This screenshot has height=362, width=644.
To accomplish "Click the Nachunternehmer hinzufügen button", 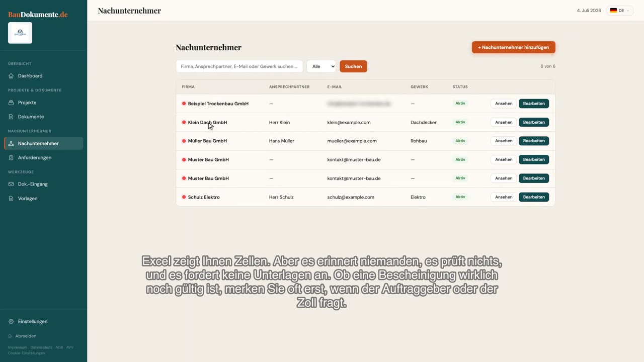I will pos(513,47).
